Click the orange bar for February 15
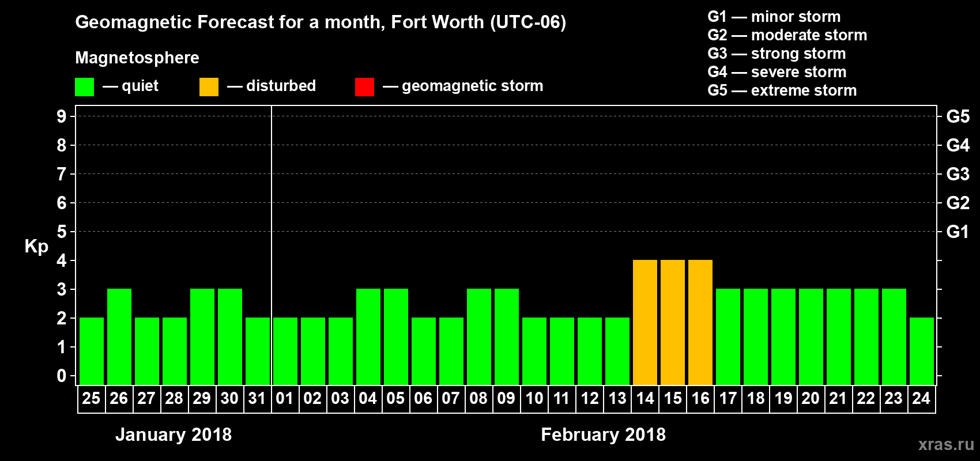The width and height of the screenshot is (980, 461). pos(672,323)
